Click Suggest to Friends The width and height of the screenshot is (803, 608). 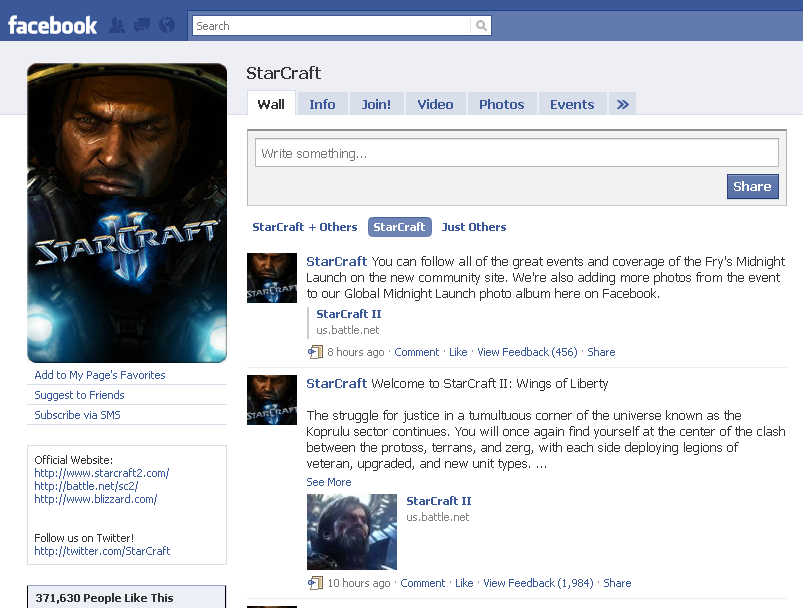[79, 395]
